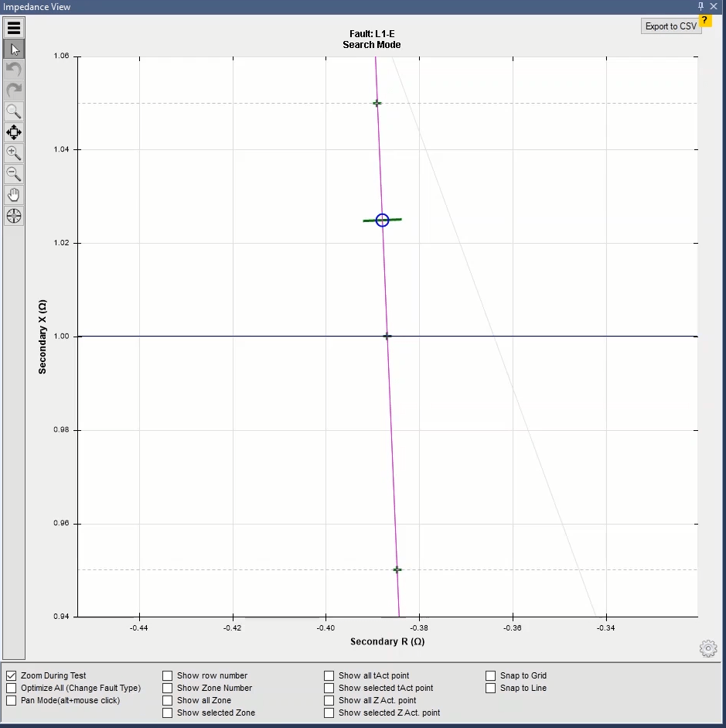This screenshot has height=728, width=726.
Task: Tick the Show all Zone checkbox
Action: 167,700
